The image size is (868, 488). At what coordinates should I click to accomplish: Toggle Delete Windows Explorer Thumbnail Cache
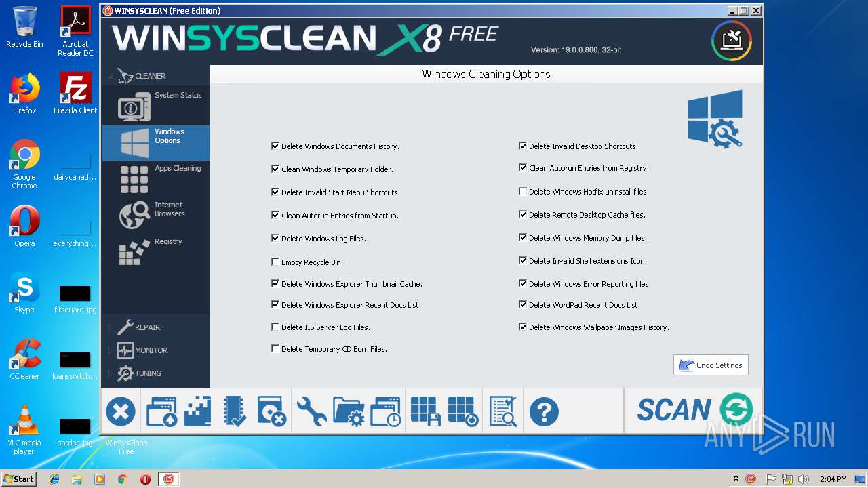(275, 283)
